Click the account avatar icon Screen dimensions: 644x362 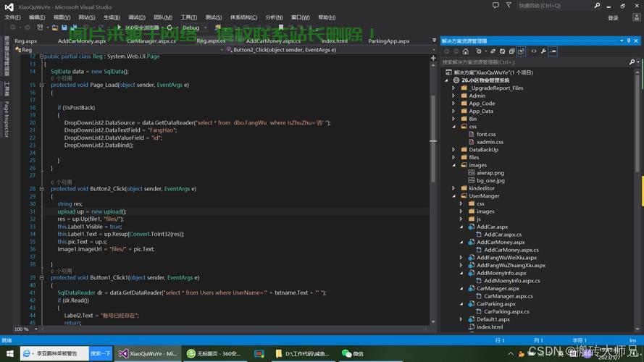pyautogui.click(x=637, y=17)
